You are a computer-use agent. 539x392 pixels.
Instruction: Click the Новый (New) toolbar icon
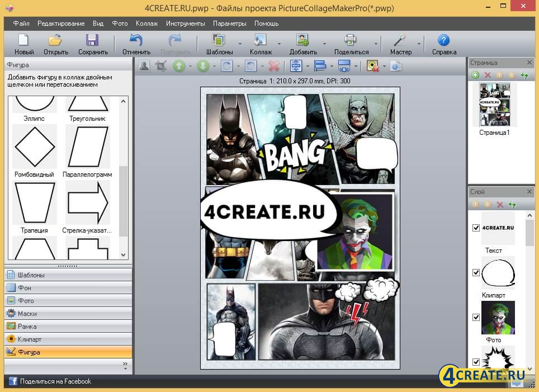tap(23, 40)
